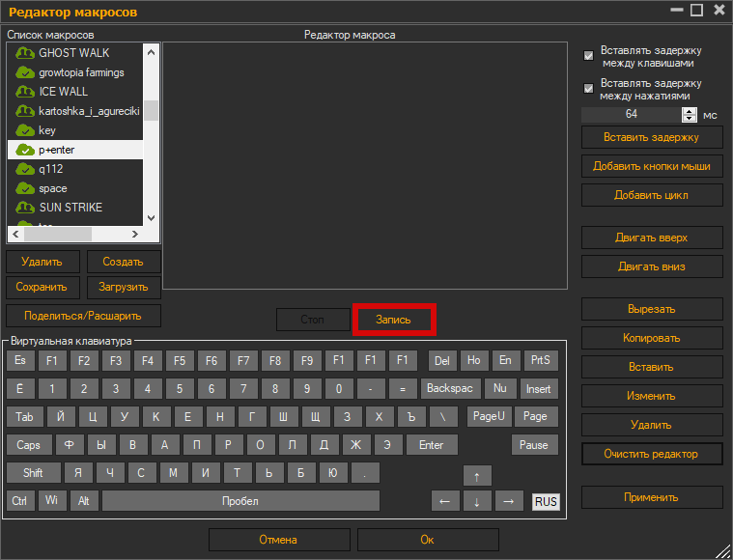Click the up arrow key on virtual keyboard
The height and width of the screenshot is (560, 733).
[477, 476]
